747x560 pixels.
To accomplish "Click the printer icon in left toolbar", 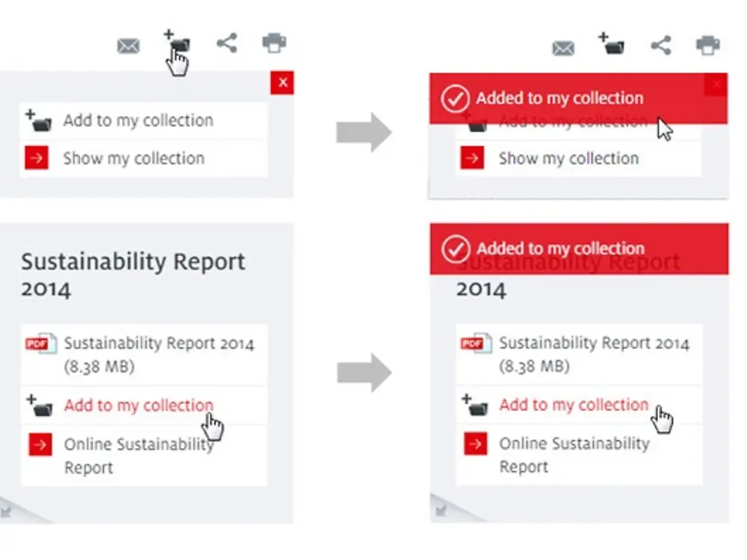I will (x=274, y=43).
